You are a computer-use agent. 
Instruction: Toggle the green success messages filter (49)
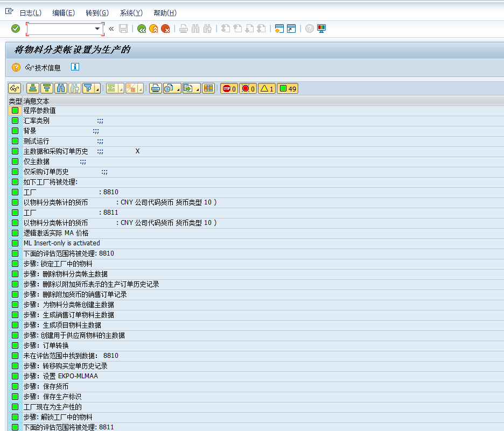tap(287, 88)
